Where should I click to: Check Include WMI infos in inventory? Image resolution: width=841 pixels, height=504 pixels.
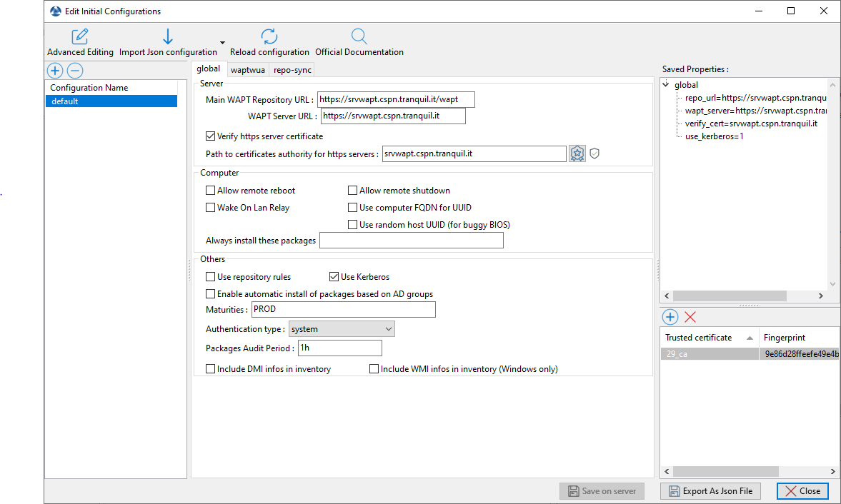374,369
